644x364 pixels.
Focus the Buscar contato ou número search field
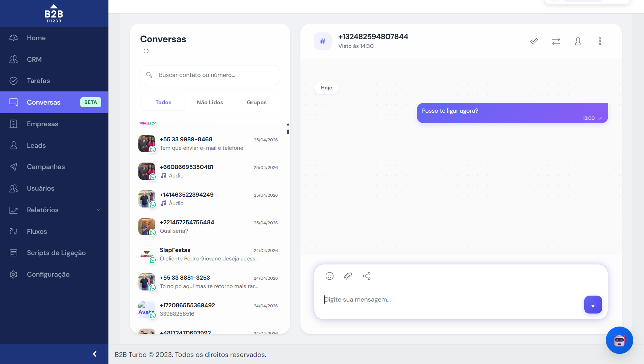coord(210,75)
